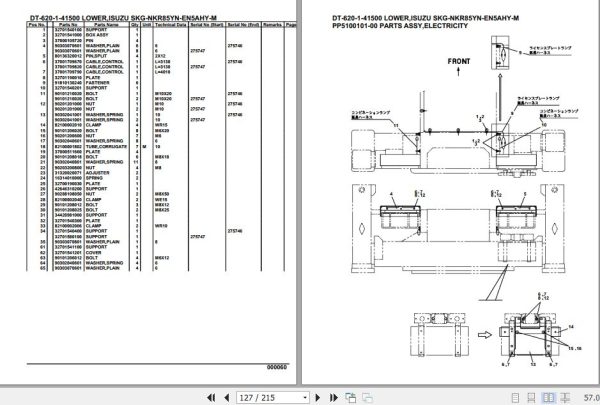Screen dimensions: 600x405
Task: Toggle two-page facing view
Action: click(548, 398)
